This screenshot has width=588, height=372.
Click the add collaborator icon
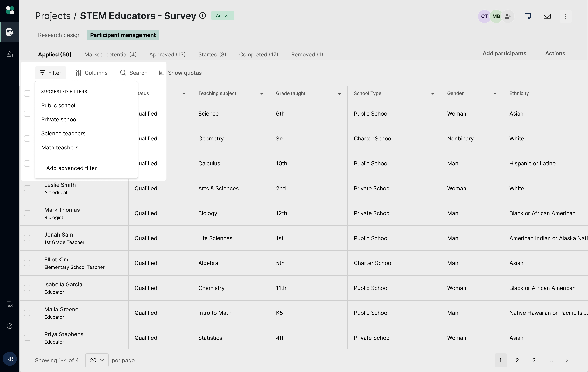pyautogui.click(x=508, y=16)
